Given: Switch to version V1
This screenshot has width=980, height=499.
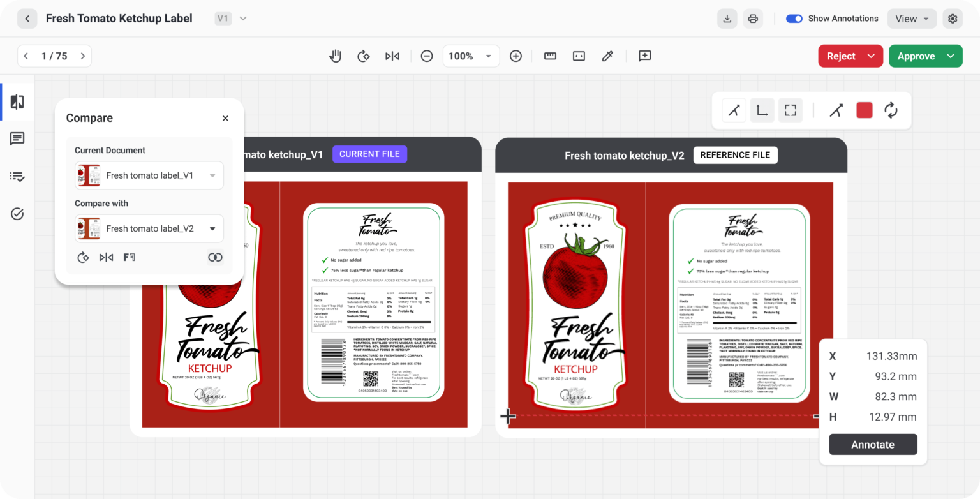Looking at the screenshot, I should [223, 18].
